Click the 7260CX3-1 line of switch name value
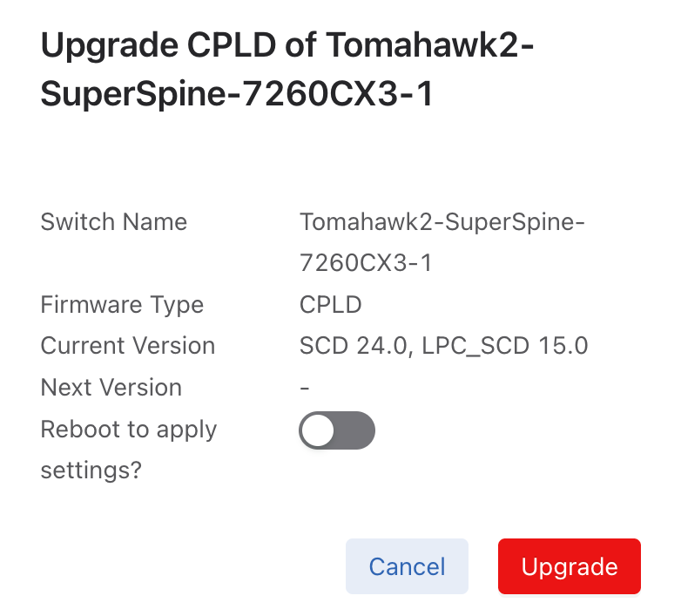681x616 pixels. coord(365,263)
